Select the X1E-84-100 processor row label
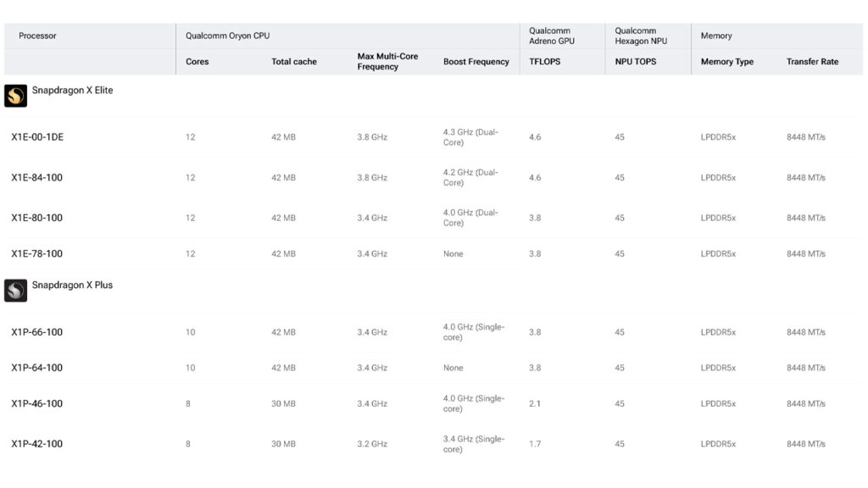 coord(37,178)
